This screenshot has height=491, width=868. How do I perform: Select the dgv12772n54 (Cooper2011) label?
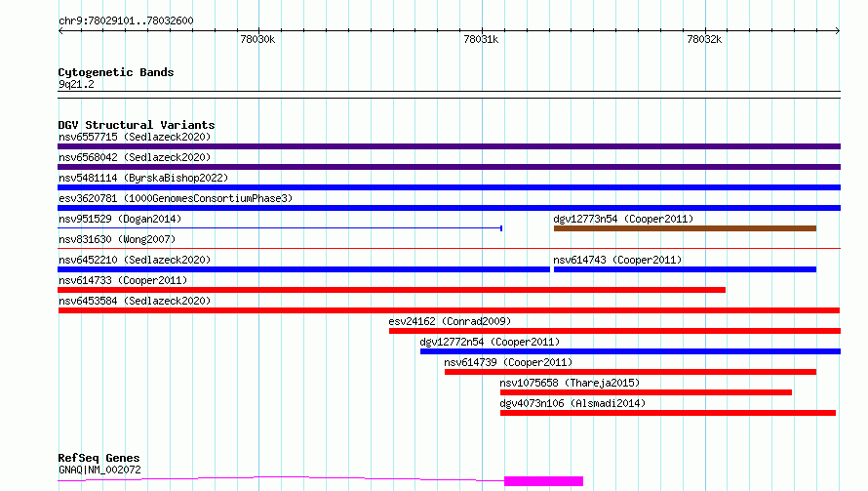[490, 342]
